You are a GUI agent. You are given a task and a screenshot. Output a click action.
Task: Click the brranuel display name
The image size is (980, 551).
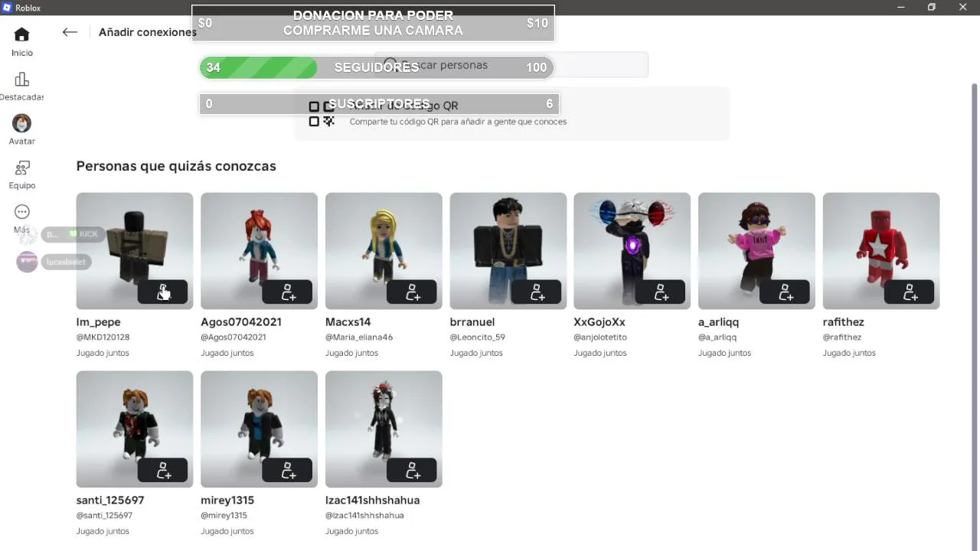coord(472,322)
